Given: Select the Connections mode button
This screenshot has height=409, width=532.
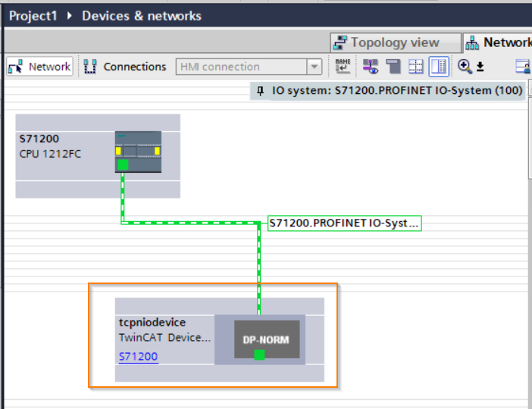Looking at the screenshot, I should (x=125, y=67).
